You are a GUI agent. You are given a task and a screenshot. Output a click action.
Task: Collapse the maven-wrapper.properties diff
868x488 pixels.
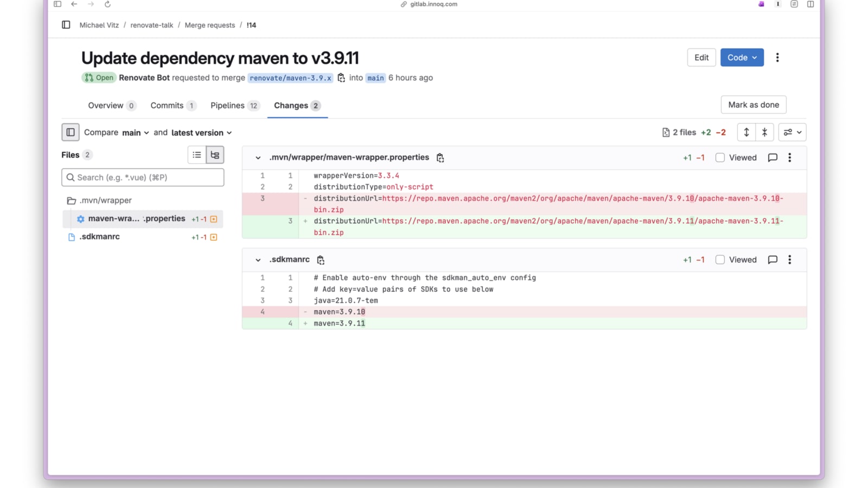pyautogui.click(x=258, y=158)
